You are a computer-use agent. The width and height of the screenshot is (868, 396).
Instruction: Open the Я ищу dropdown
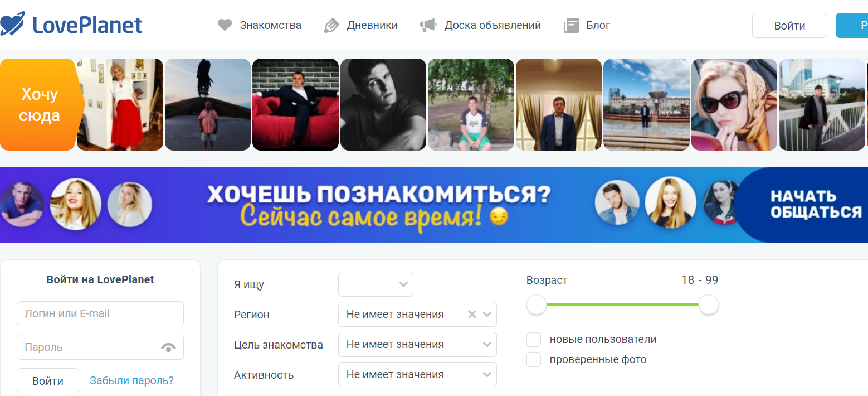376,284
